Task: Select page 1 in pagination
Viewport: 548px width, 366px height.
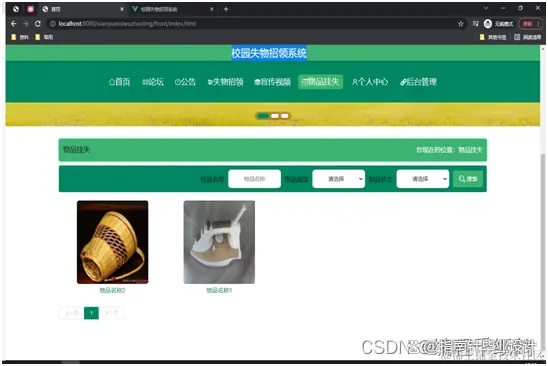Action: pos(92,313)
